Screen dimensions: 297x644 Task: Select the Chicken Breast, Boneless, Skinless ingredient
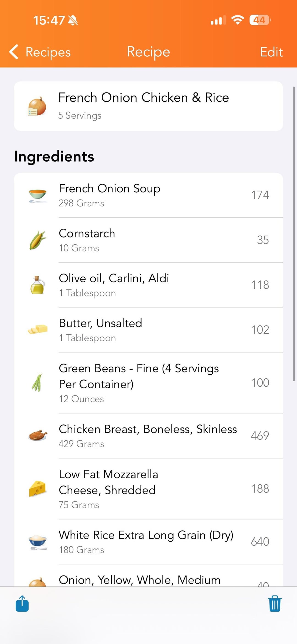coord(148,436)
